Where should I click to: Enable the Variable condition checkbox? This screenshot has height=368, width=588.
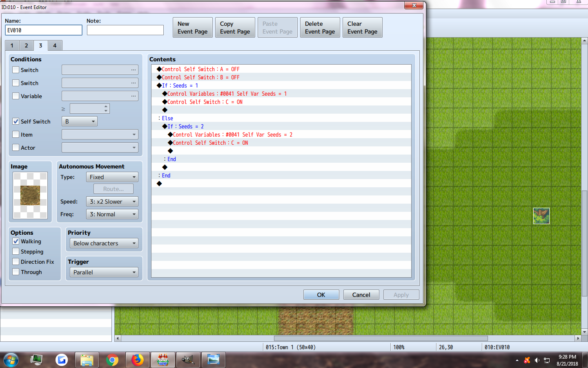tap(16, 96)
